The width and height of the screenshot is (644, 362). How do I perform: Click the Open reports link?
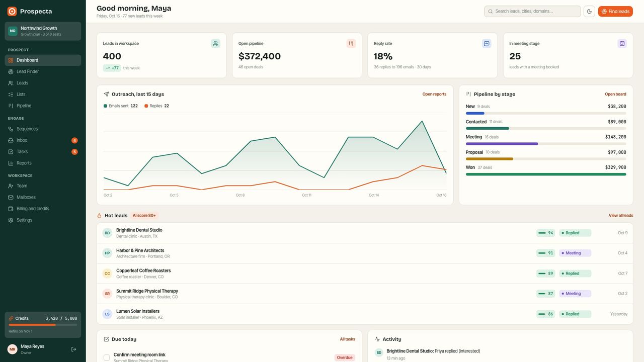(x=434, y=94)
